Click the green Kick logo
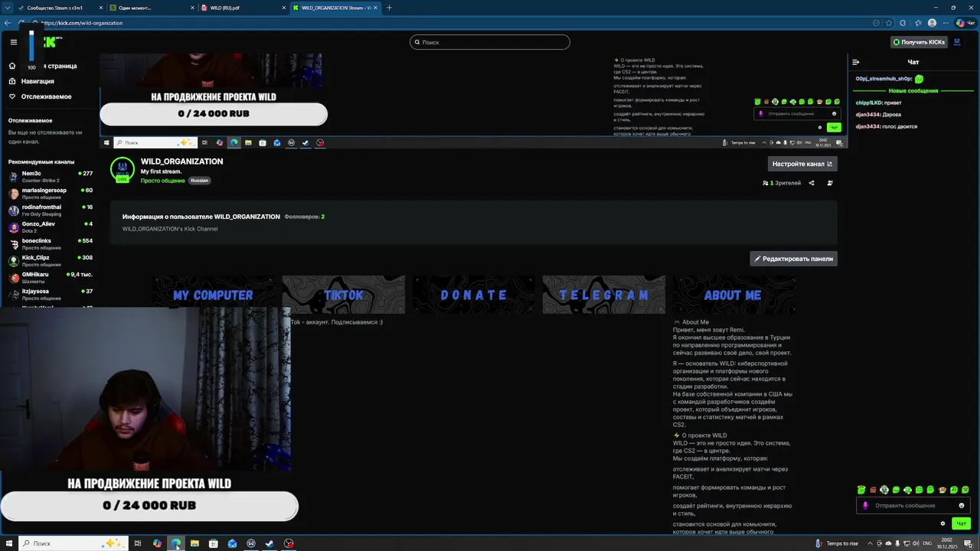Image resolution: width=980 pixels, height=551 pixels. [51, 42]
